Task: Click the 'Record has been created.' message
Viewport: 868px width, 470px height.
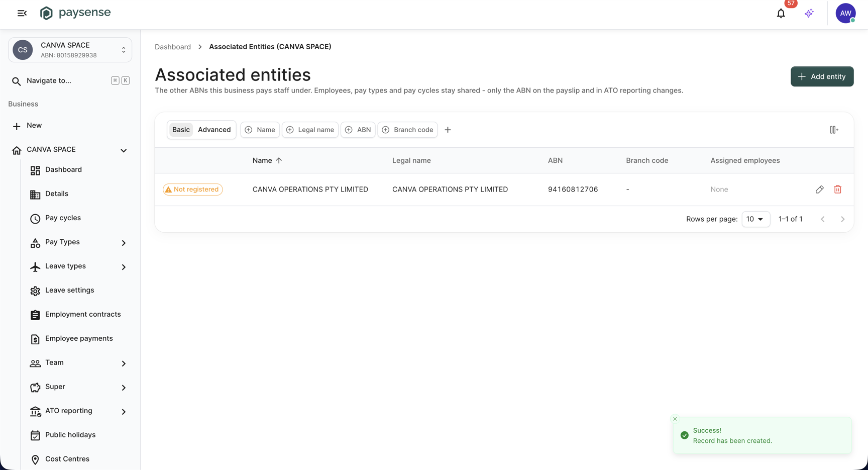Action: coord(732,441)
